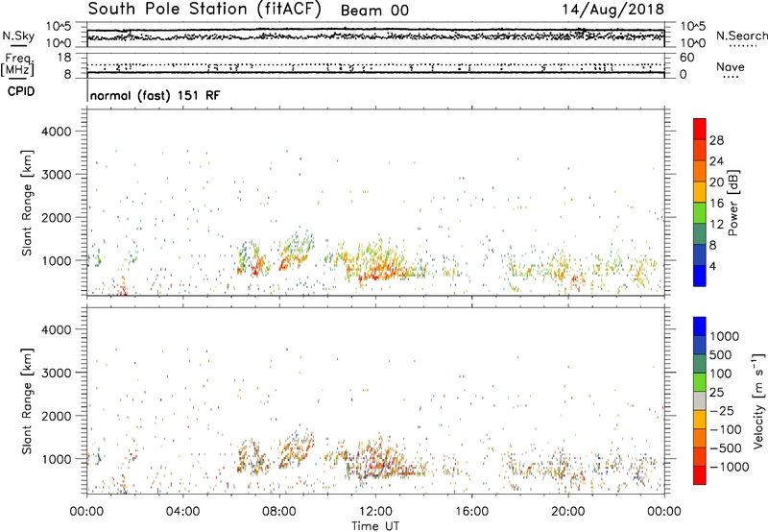Image resolution: width=768 pixels, height=532 pixels.
Task: Click "Slant Range [km]" label of power panel
Action: (x=27, y=203)
